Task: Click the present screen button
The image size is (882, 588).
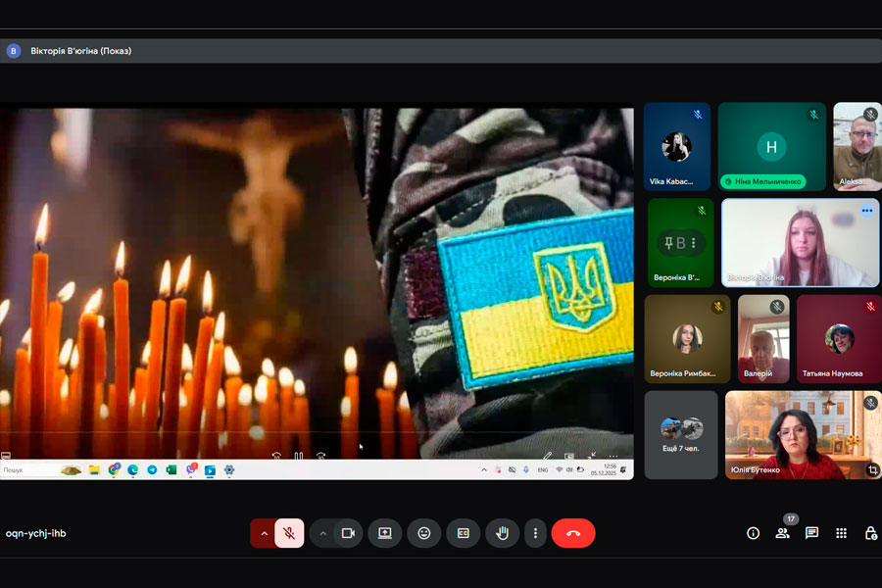Action: tap(385, 533)
